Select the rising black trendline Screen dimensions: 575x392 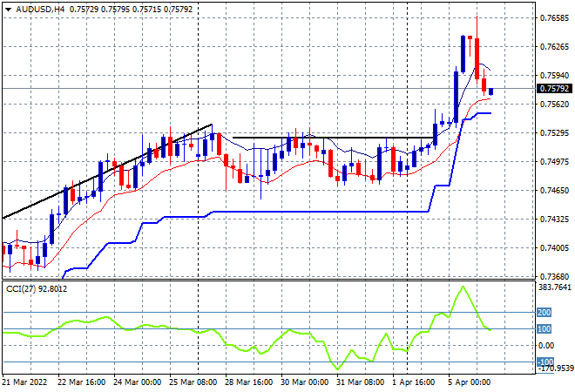107,172
